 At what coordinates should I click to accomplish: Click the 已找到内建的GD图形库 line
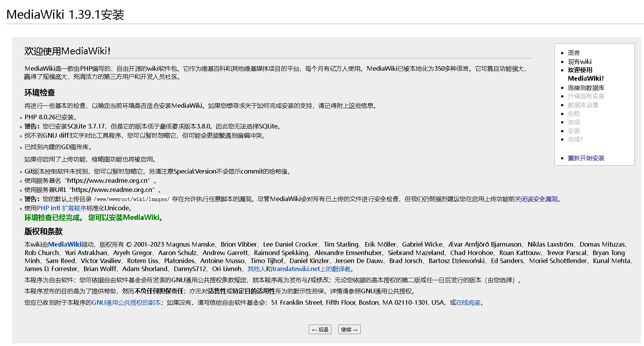58,147
